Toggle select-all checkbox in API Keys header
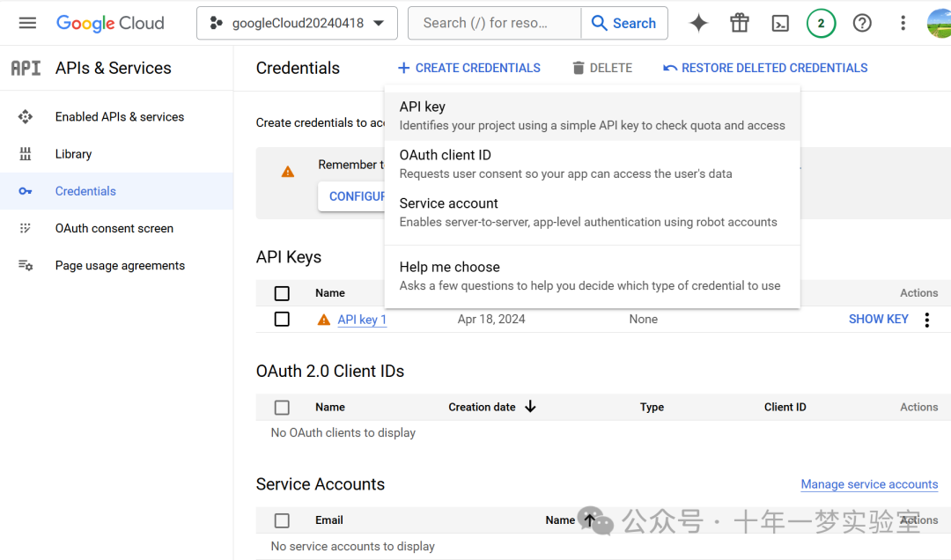951x560 pixels. (282, 294)
